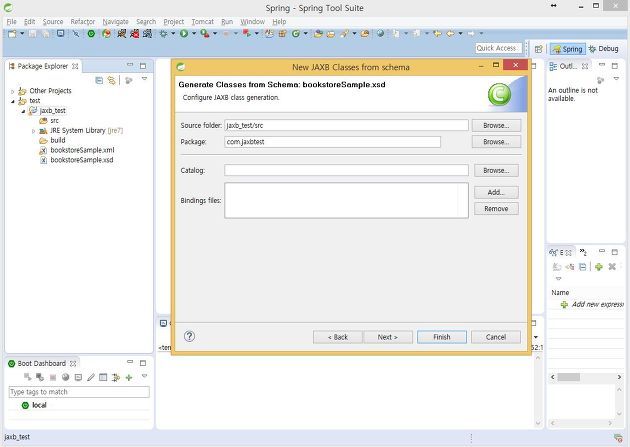
Task: Click the Debug bug toolbar icon
Action: pos(163,34)
